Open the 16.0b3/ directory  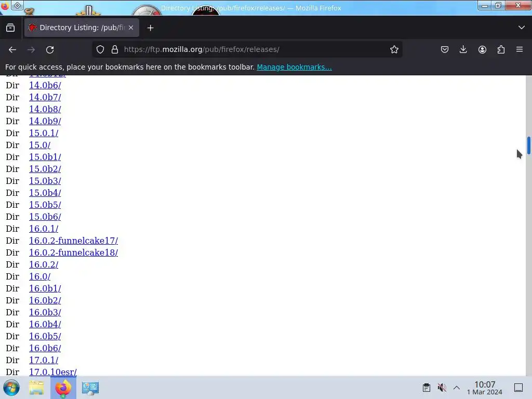coord(45,312)
